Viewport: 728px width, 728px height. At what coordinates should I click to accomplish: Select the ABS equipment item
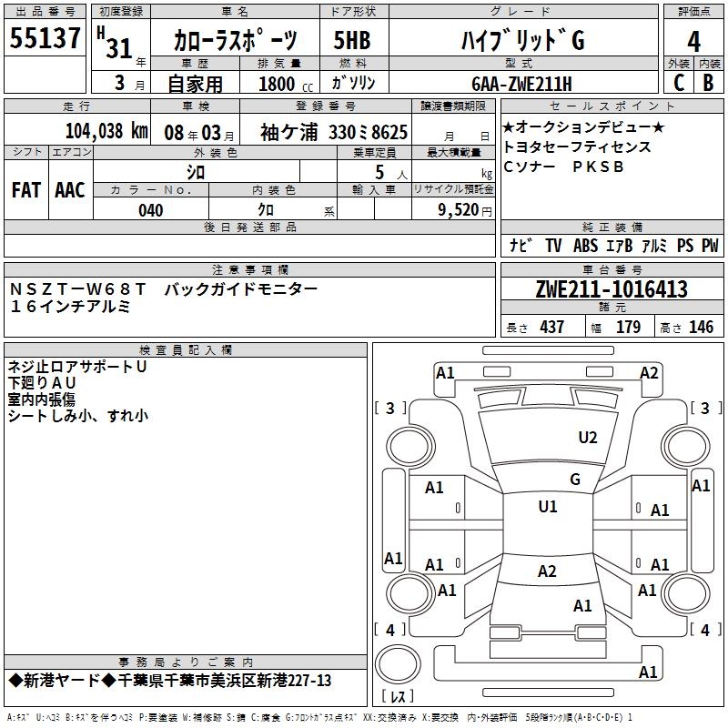(x=585, y=245)
